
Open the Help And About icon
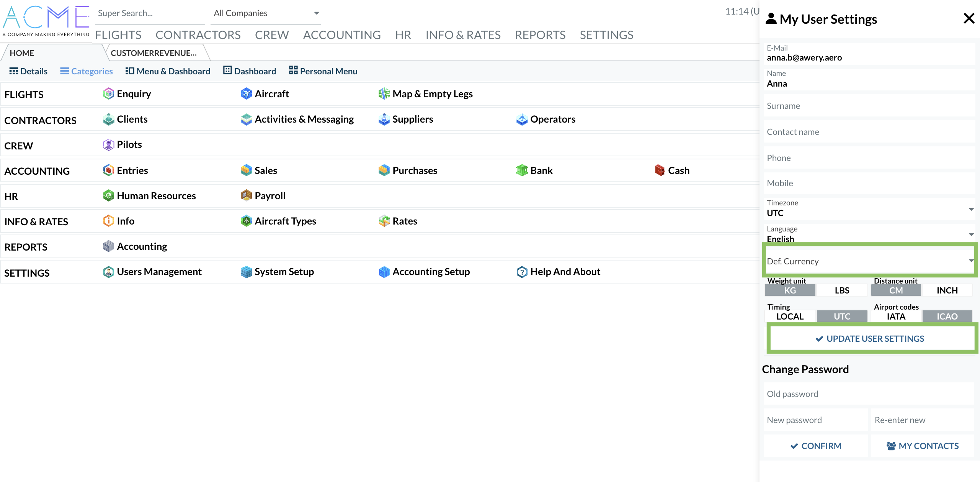pos(522,272)
